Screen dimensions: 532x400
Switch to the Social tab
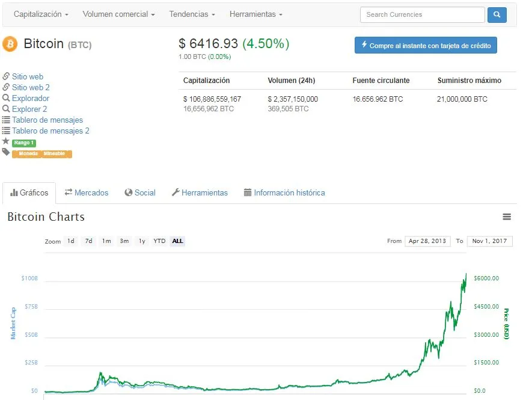[140, 193]
